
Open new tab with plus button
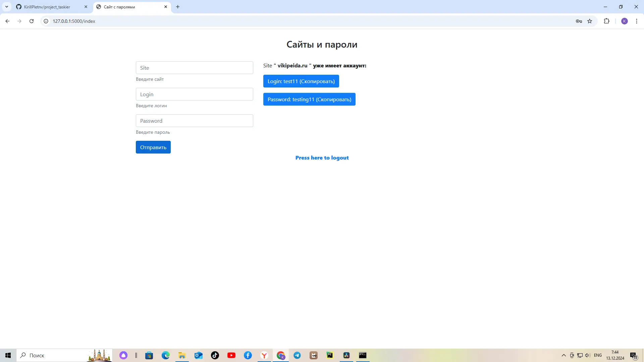click(178, 7)
